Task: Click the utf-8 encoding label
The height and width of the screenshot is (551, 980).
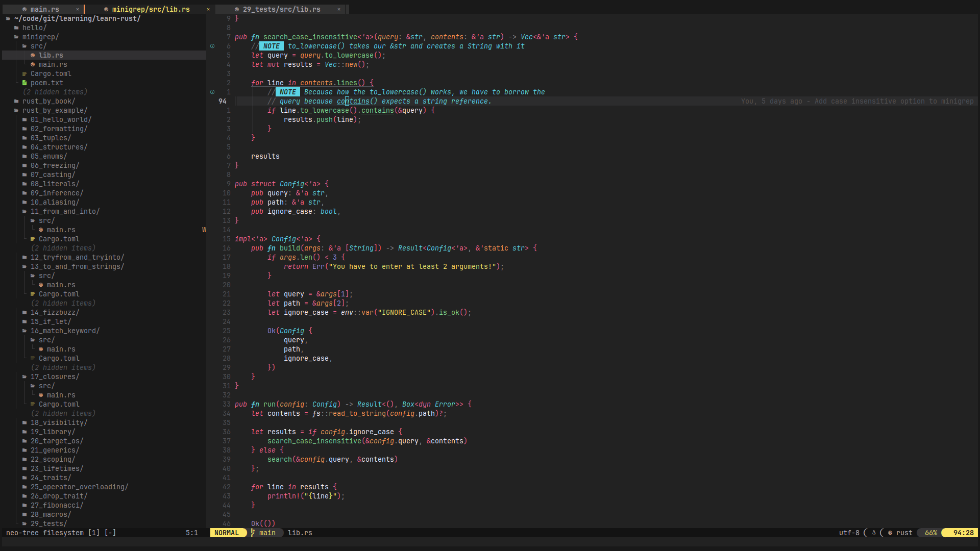Action: point(849,533)
